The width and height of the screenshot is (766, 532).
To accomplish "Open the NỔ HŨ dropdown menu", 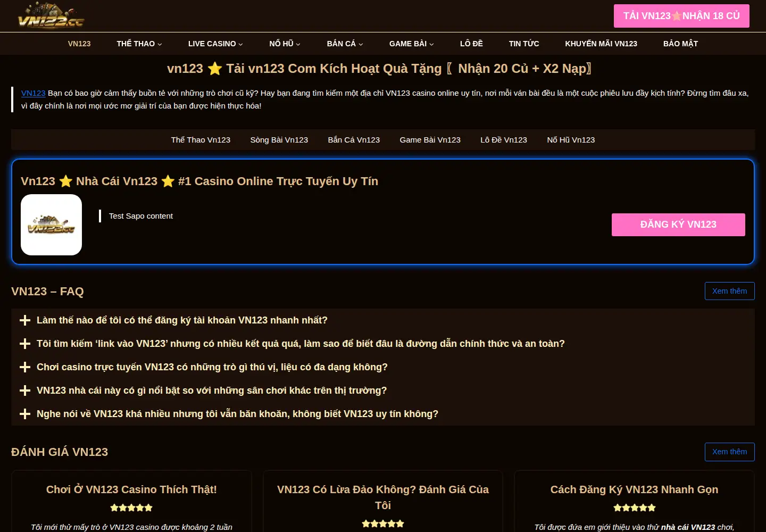I will point(285,44).
